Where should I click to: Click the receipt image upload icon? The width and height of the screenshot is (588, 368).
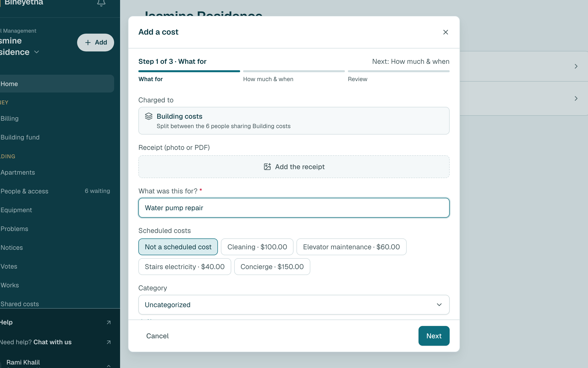(x=267, y=167)
